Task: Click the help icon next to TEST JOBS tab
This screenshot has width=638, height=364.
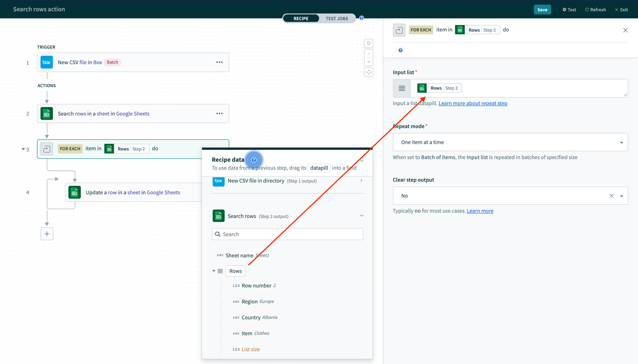Action: pyautogui.click(x=361, y=18)
